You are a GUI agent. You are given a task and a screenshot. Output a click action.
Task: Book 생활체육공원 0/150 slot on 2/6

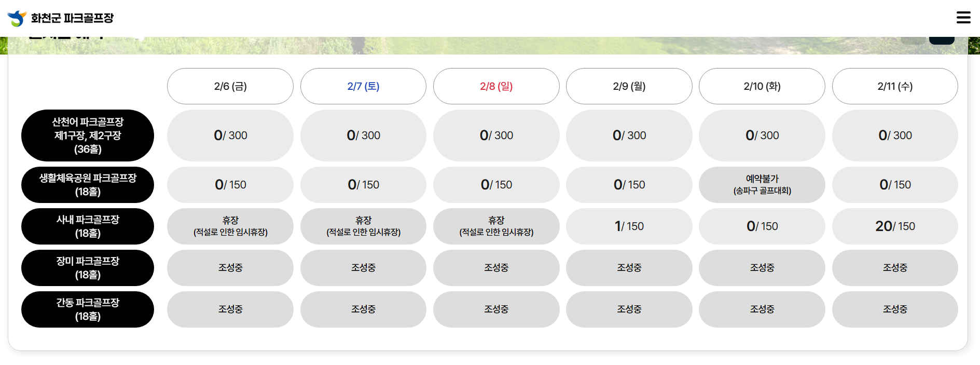[x=230, y=185]
